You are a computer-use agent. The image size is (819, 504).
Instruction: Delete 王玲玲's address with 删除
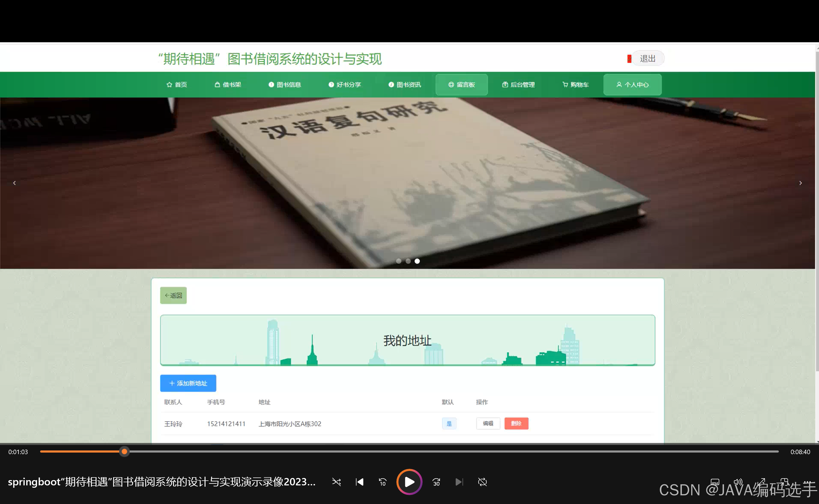click(516, 423)
